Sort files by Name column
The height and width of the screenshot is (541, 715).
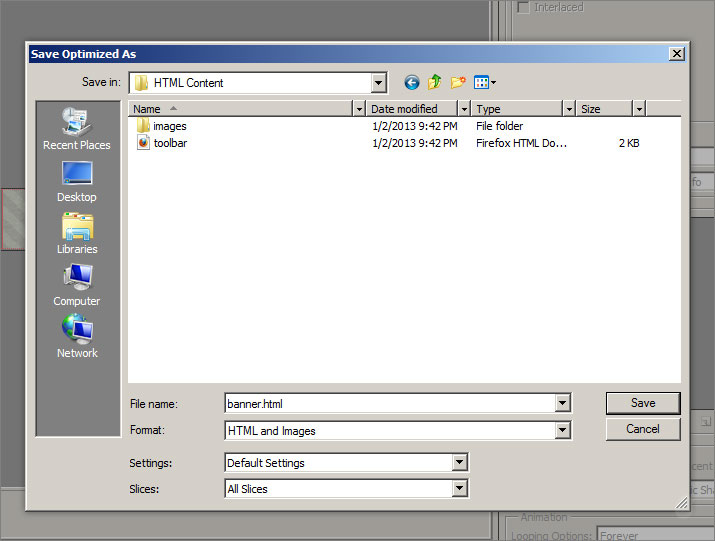[x=240, y=108]
